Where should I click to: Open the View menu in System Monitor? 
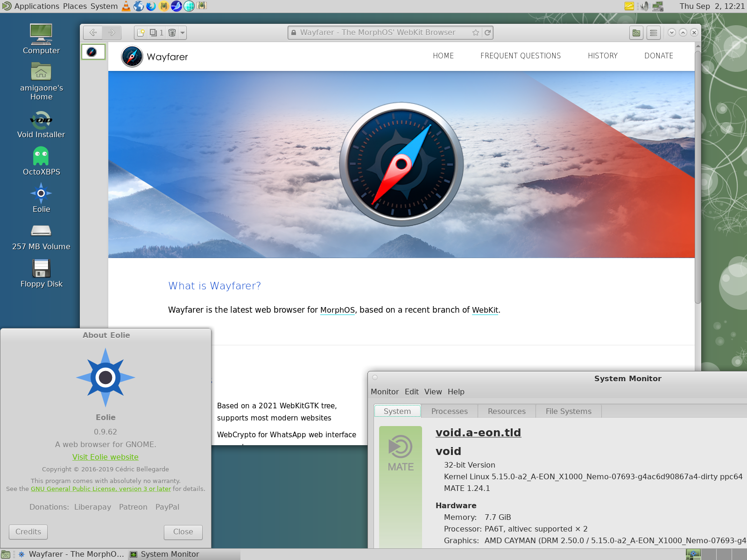pyautogui.click(x=433, y=392)
